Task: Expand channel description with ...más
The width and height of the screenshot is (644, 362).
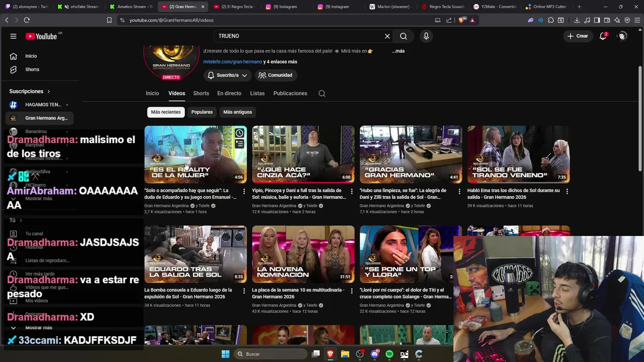Action: 398,51
